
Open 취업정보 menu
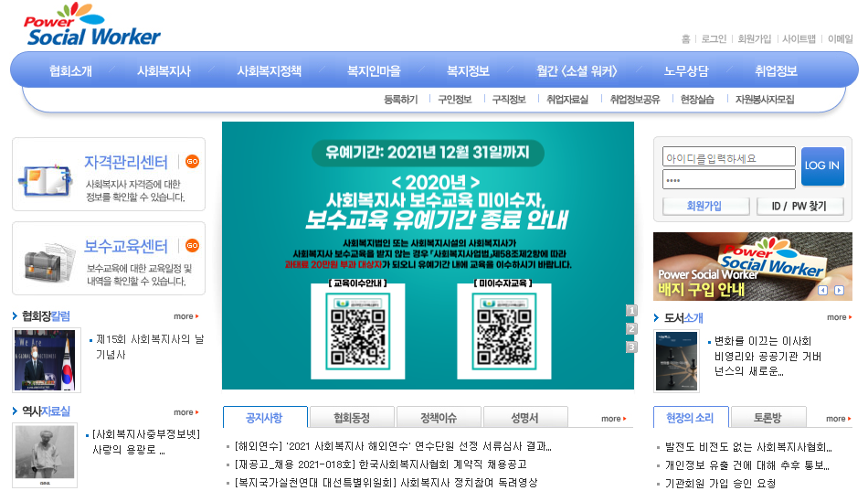tap(776, 71)
